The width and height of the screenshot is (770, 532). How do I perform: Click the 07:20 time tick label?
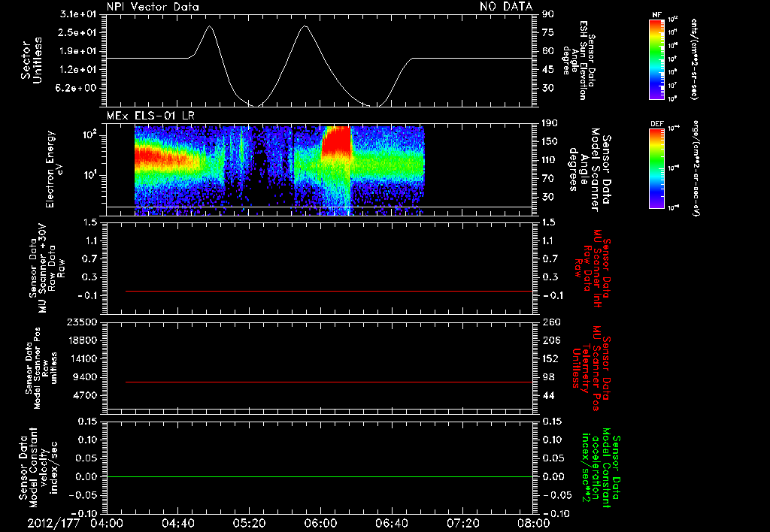pyautogui.click(x=462, y=523)
